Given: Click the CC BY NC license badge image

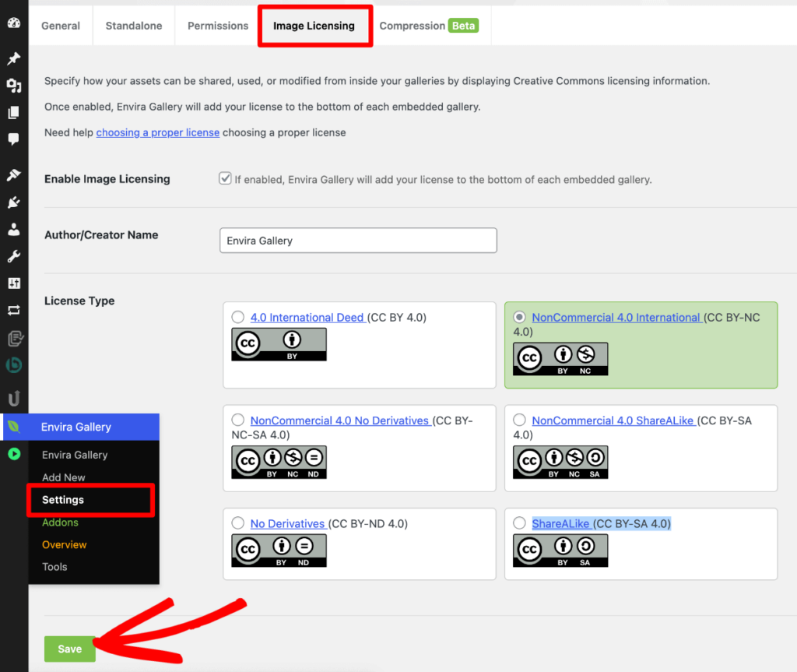Looking at the screenshot, I should coord(560,359).
